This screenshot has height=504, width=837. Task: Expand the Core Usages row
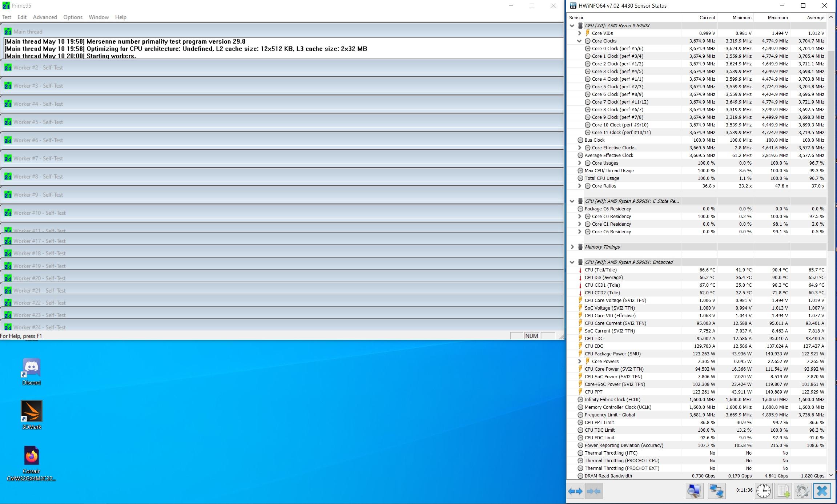[580, 163]
